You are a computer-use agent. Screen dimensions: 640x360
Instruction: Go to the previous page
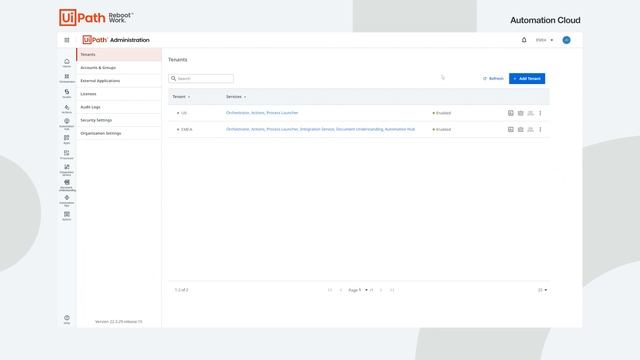pyautogui.click(x=341, y=290)
